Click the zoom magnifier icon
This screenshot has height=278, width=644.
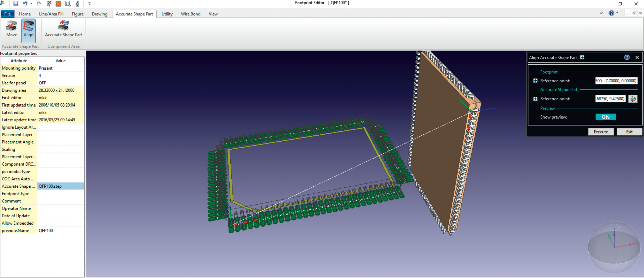point(68,4)
